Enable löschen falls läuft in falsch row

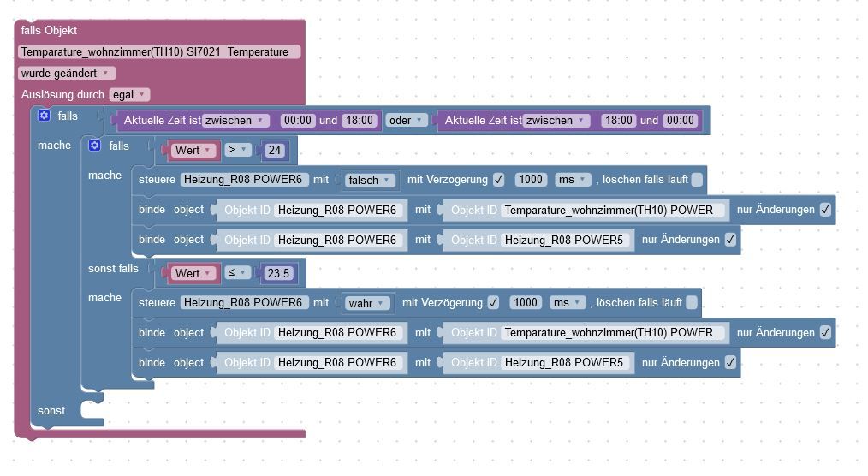[697, 179]
